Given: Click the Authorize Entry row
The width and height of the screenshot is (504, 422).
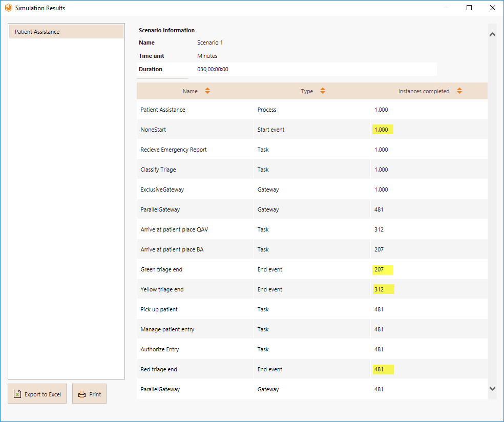Looking at the screenshot, I should (x=312, y=349).
